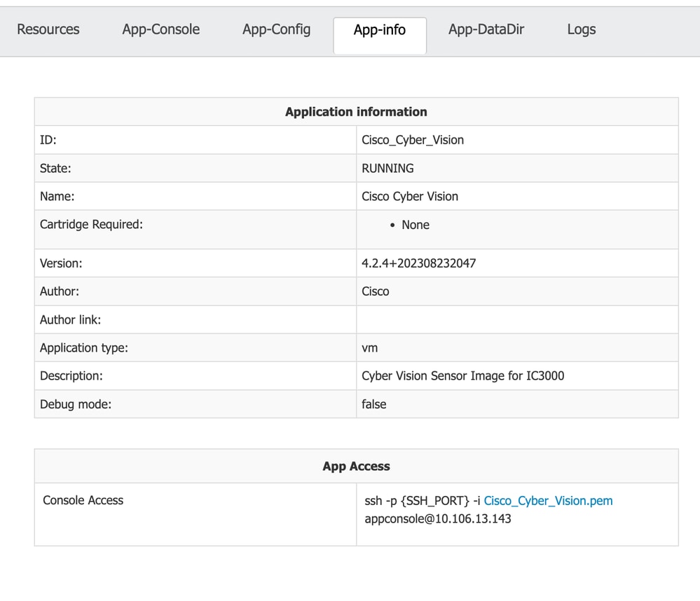Click the Description: row label
The image size is (700, 601).
(71, 376)
